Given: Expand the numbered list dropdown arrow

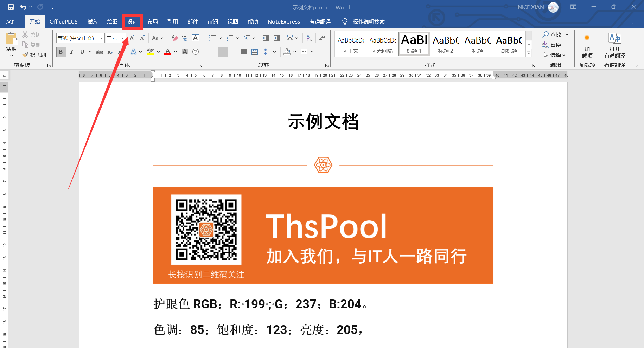Looking at the screenshot, I should (x=237, y=38).
